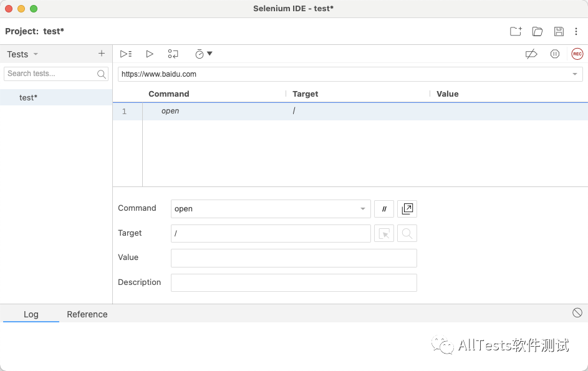Screen dimensions: 588x371
Task: Open the Command combo box list
Action: pyautogui.click(x=363, y=209)
